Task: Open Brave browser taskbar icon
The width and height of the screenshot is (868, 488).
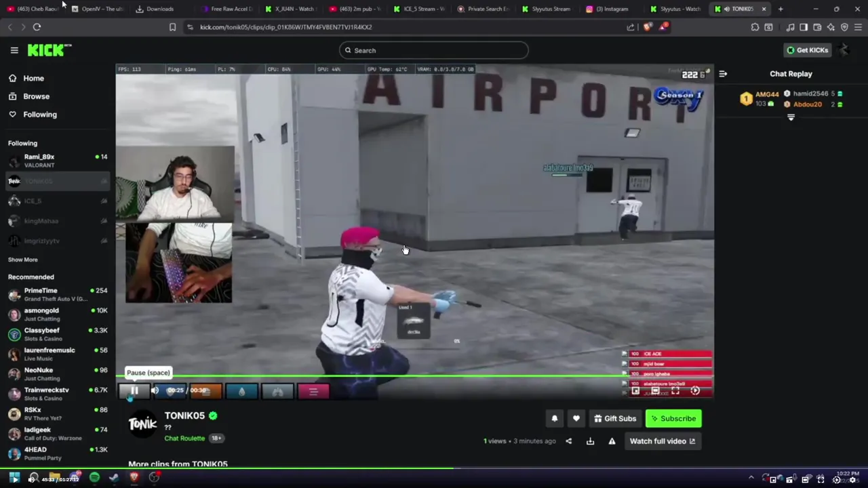Action: coord(134,478)
